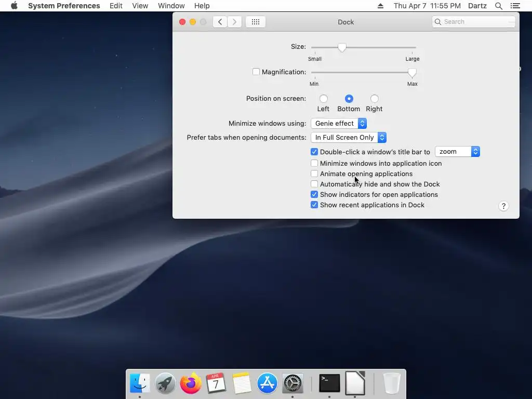Image resolution: width=532 pixels, height=399 pixels.
Task: Open In Full Screen Only dropdown
Action: pyautogui.click(x=349, y=137)
